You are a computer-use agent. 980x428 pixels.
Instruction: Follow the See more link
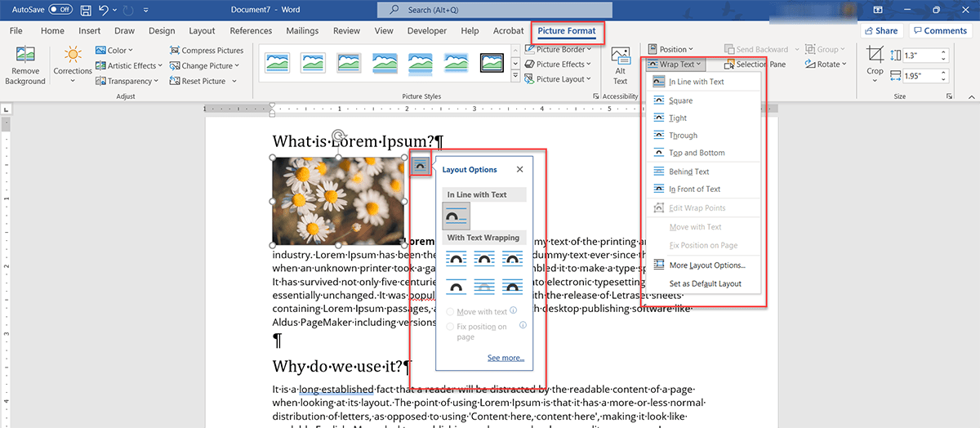506,358
